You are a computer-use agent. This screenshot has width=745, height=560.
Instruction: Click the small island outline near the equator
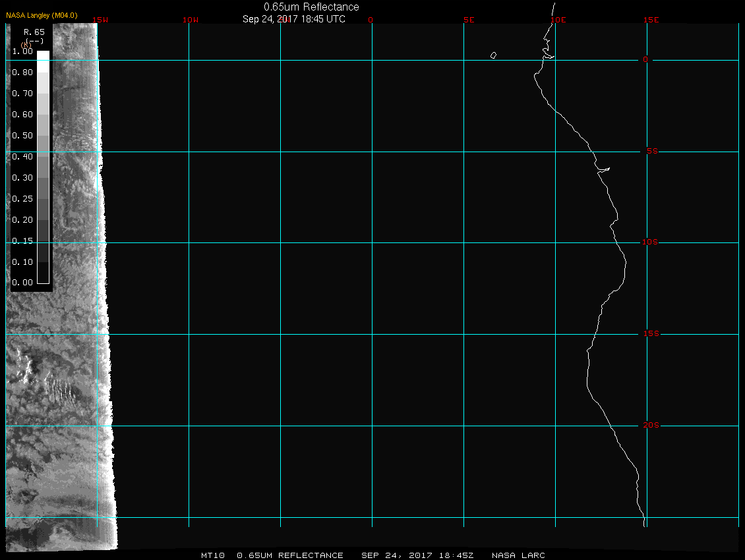(493, 55)
